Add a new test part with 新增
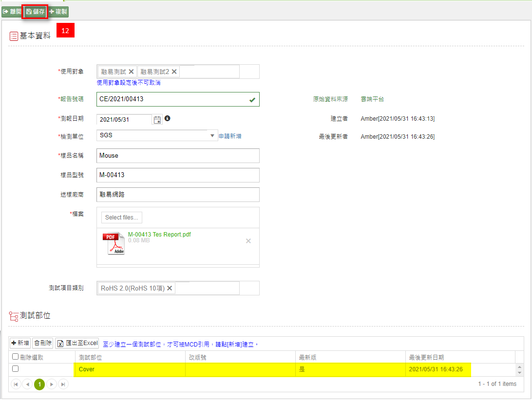532x401 pixels. click(20, 343)
